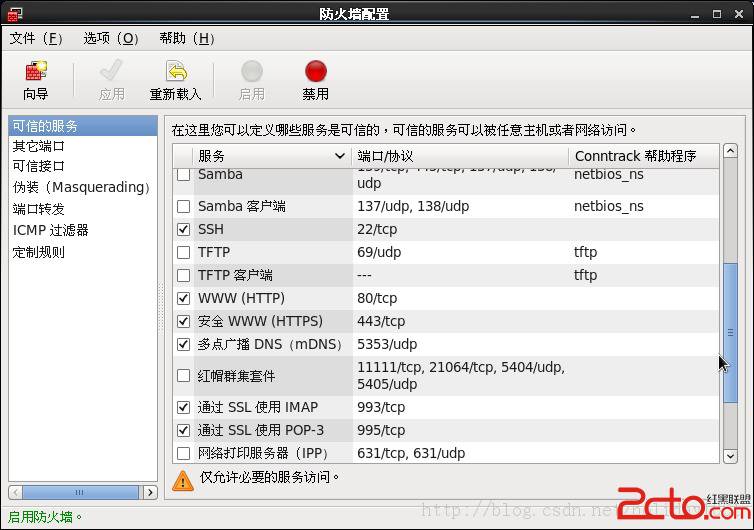
Task: Click the 993/tcp port cell
Action: coord(381,407)
